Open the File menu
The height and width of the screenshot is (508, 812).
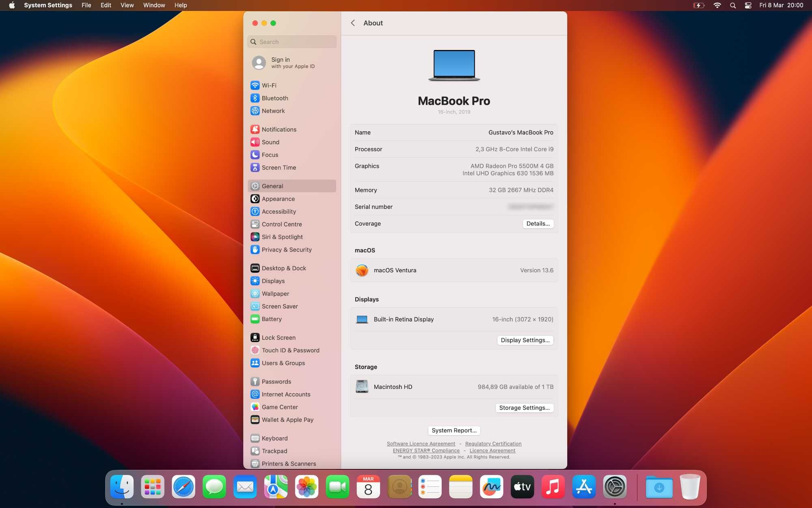86,5
